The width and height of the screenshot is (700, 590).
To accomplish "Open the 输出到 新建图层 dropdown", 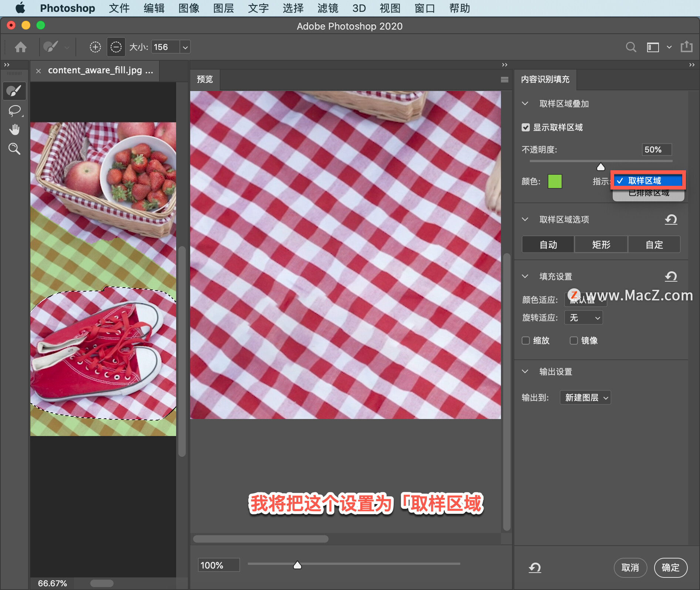I will [x=585, y=398].
